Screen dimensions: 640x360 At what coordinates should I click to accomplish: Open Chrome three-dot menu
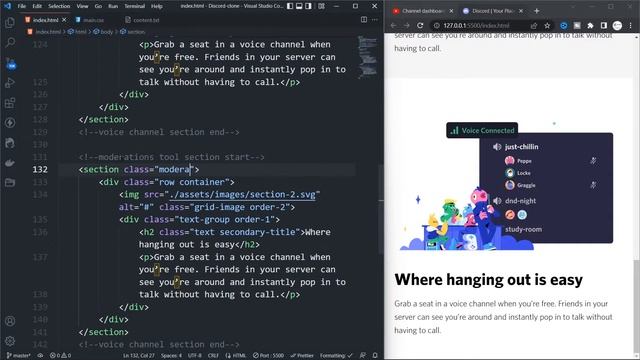631,25
